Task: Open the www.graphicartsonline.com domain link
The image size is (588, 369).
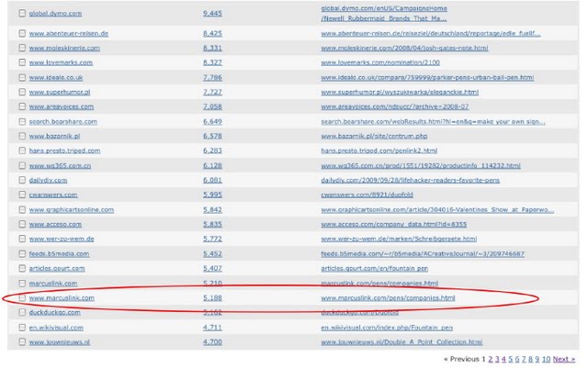Action: click(x=72, y=210)
